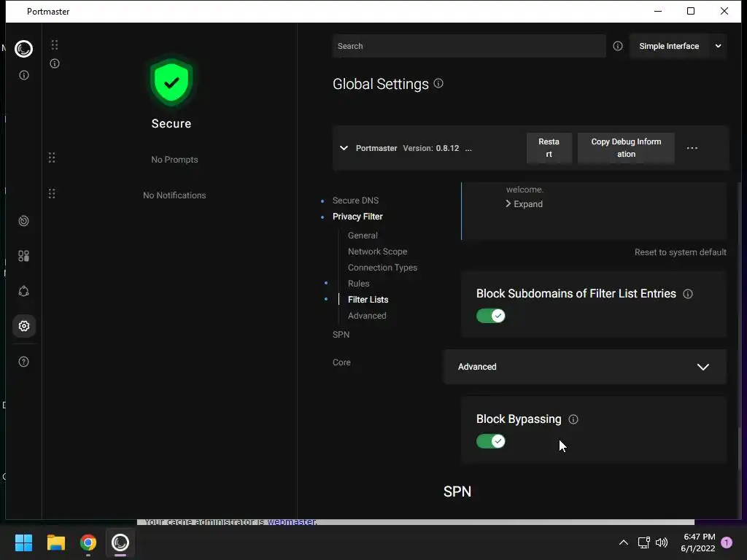Click the Portmaster Version: 0.8.12 text

click(x=407, y=148)
